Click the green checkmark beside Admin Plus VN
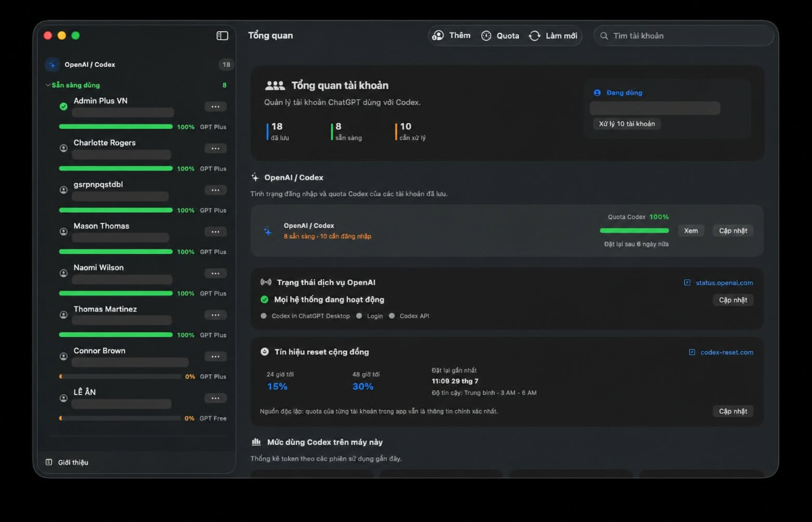The height and width of the screenshot is (522, 812). point(64,106)
